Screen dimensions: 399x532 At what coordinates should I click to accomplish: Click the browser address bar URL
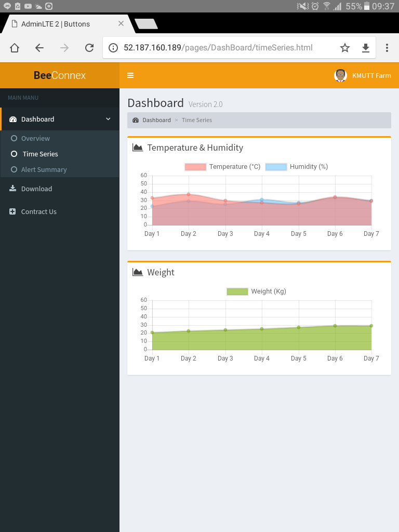(x=218, y=48)
